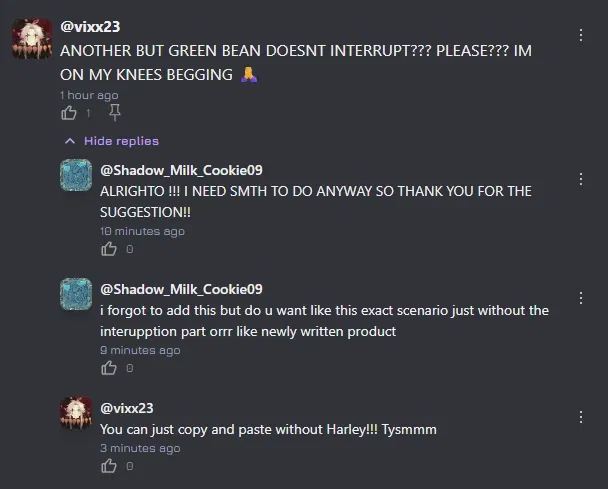Like the ALRIGHTO reply by Shadow_Milk_Cookie09

coord(109,249)
